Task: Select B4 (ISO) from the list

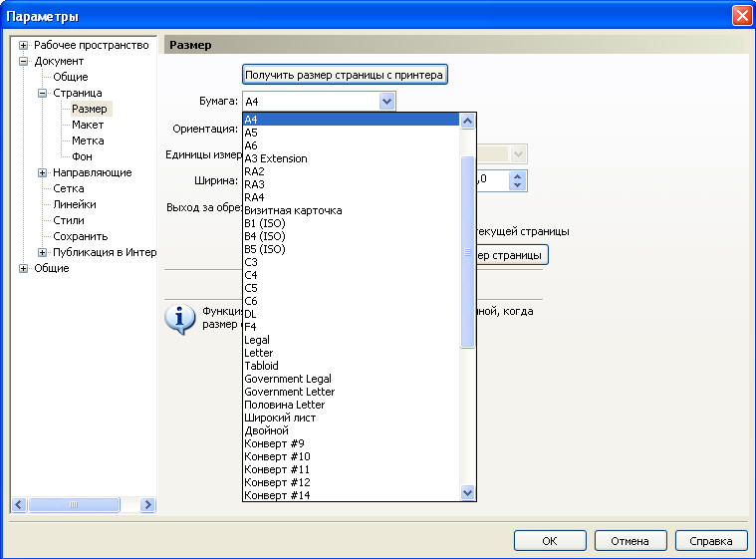Action: 351,236
